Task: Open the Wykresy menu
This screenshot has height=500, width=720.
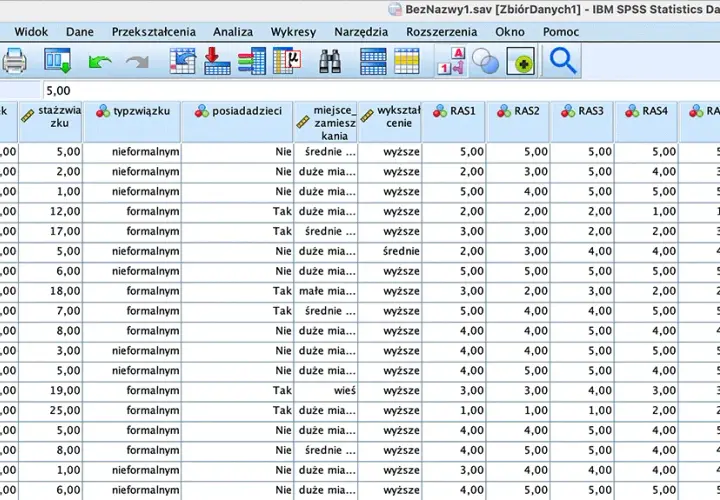Action: tap(293, 32)
